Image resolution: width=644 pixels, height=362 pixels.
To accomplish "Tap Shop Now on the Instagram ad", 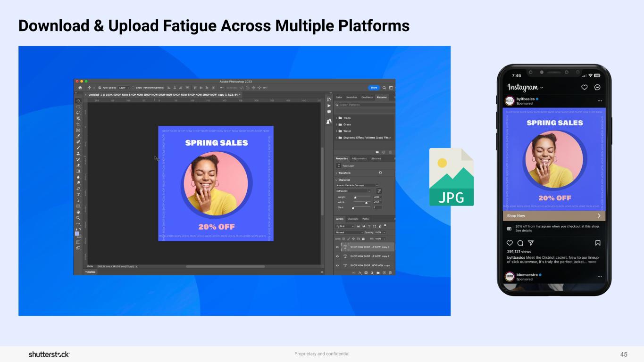I will tap(554, 215).
